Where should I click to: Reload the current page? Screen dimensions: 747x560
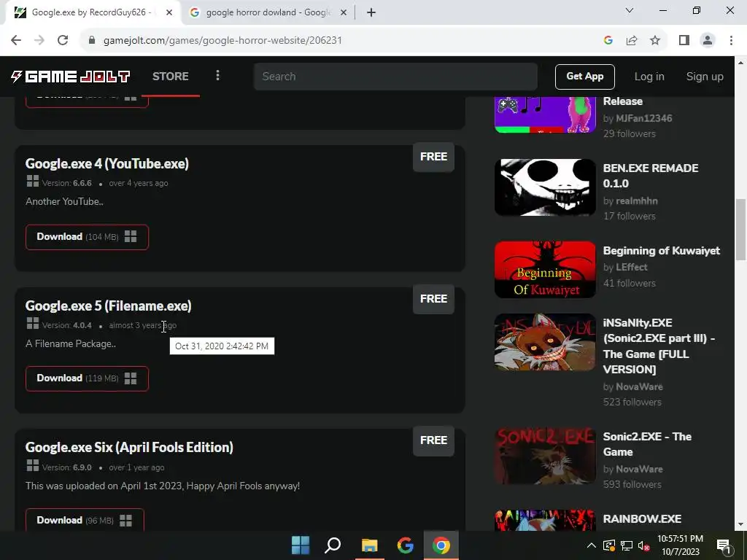pyautogui.click(x=63, y=41)
